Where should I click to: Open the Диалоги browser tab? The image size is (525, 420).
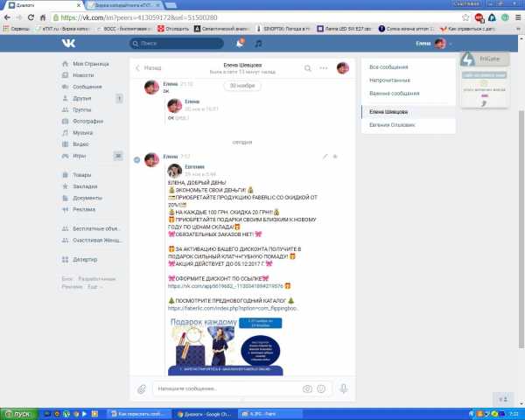point(45,5)
